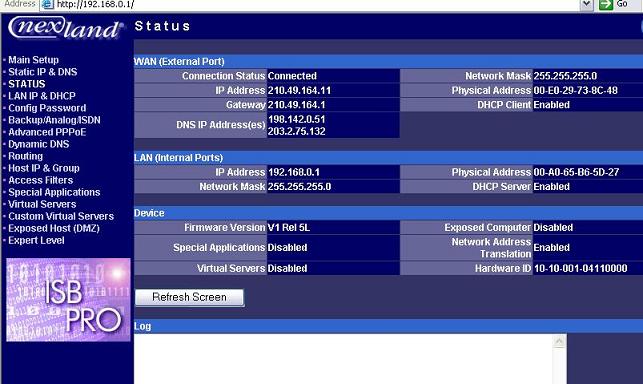The image size is (643, 384).
Task: Open the Config Password page
Action: [47, 108]
